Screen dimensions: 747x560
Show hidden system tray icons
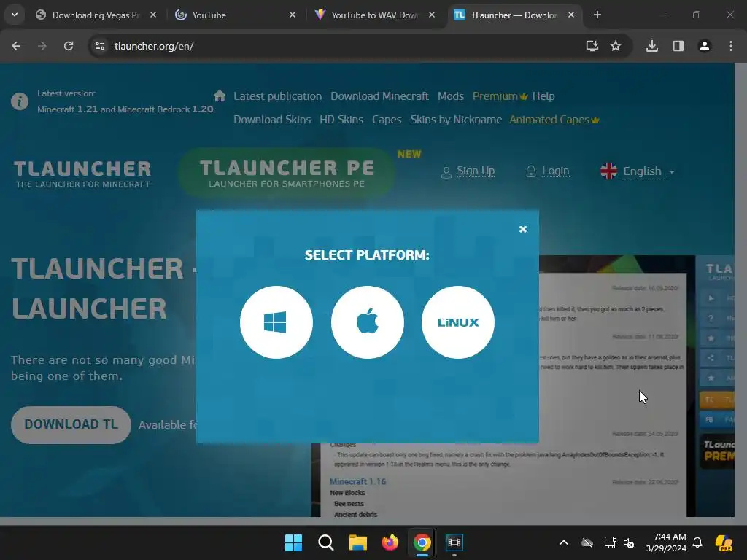(x=564, y=542)
